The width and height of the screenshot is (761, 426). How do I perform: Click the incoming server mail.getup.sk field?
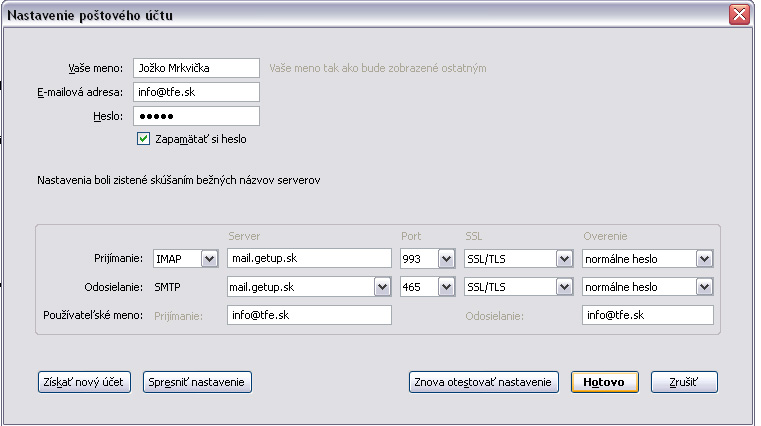click(x=308, y=259)
